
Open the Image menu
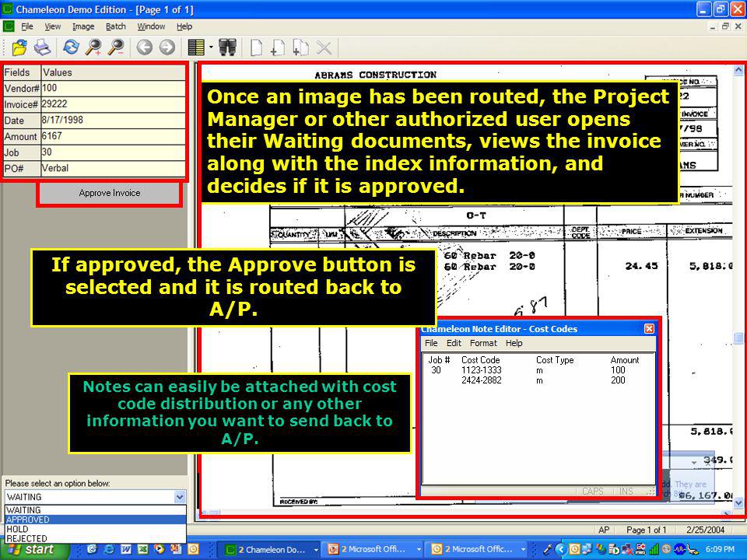click(83, 26)
